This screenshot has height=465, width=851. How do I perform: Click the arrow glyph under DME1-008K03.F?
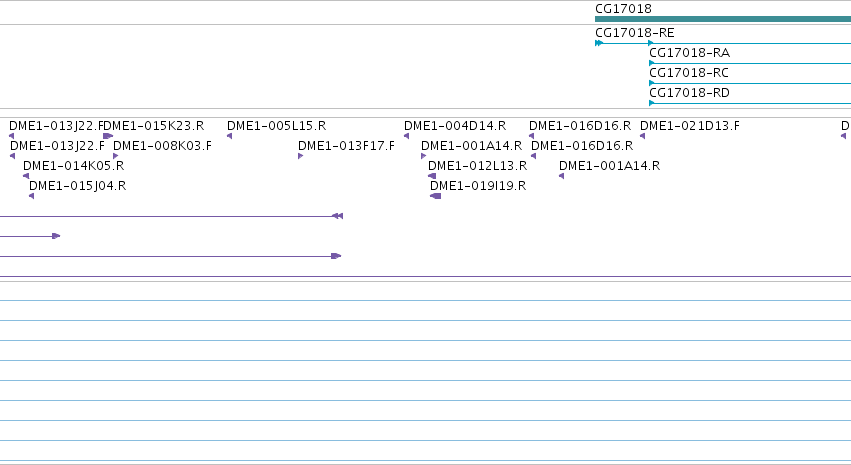[x=116, y=156]
